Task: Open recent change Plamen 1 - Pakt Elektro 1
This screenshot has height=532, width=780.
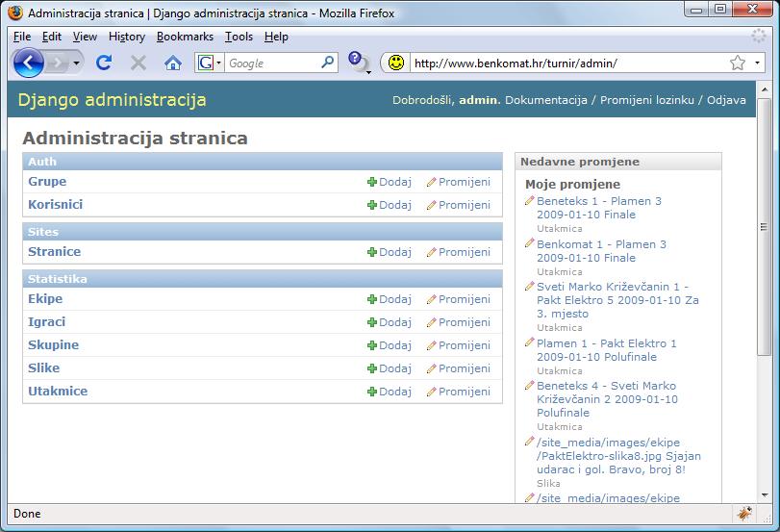Action: coord(606,350)
